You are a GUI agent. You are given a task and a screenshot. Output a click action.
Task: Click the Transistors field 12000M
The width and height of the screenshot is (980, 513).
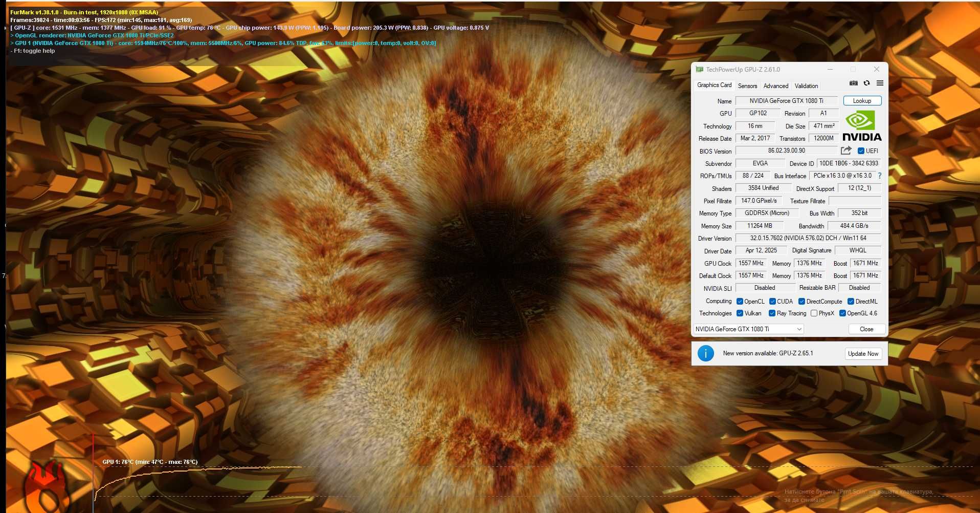tap(823, 138)
